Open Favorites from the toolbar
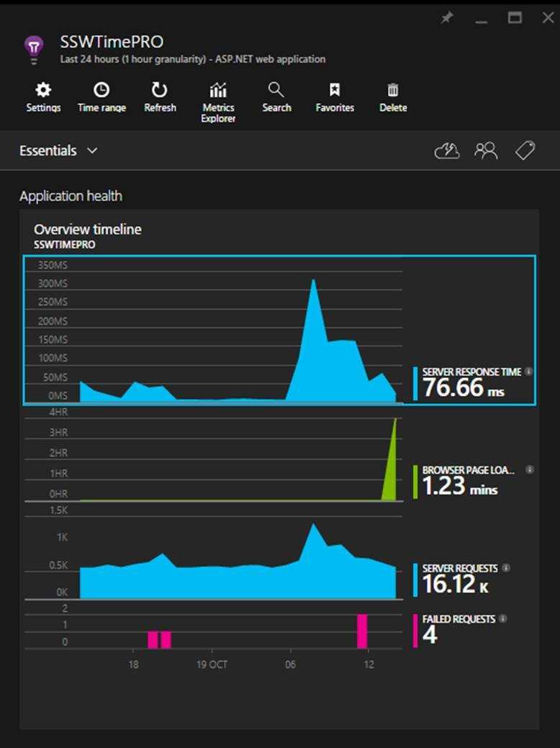The image size is (560, 748). (335, 91)
